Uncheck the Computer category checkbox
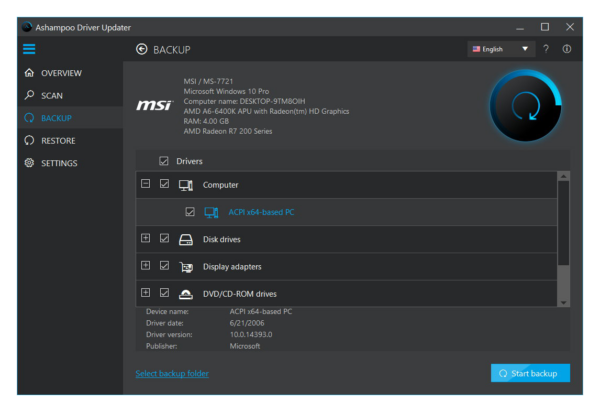The height and width of the screenshot is (412, 600). (165, 184)
